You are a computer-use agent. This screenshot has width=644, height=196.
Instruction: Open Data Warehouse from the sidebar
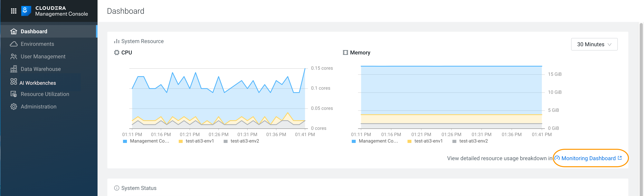click(x=41, y=69)
